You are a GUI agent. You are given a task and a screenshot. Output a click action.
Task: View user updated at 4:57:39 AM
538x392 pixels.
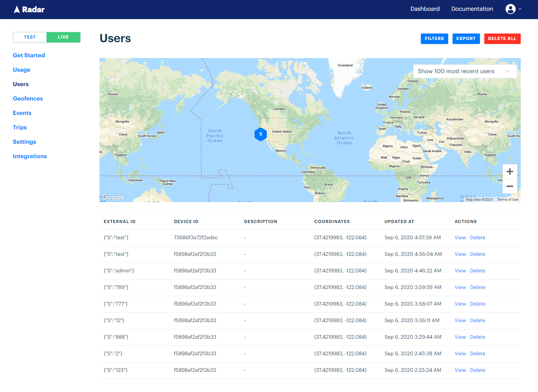(460, 237)
